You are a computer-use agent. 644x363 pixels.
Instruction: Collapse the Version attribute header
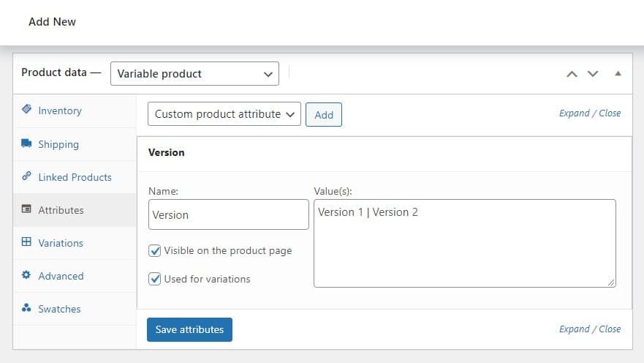click(x=384, y=152)
